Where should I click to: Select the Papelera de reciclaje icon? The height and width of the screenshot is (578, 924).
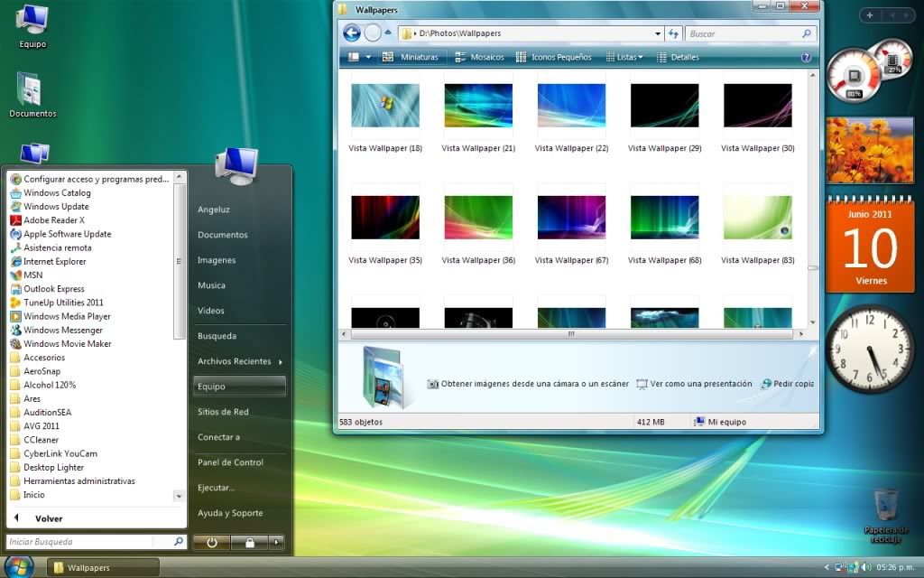click(886, 516)
